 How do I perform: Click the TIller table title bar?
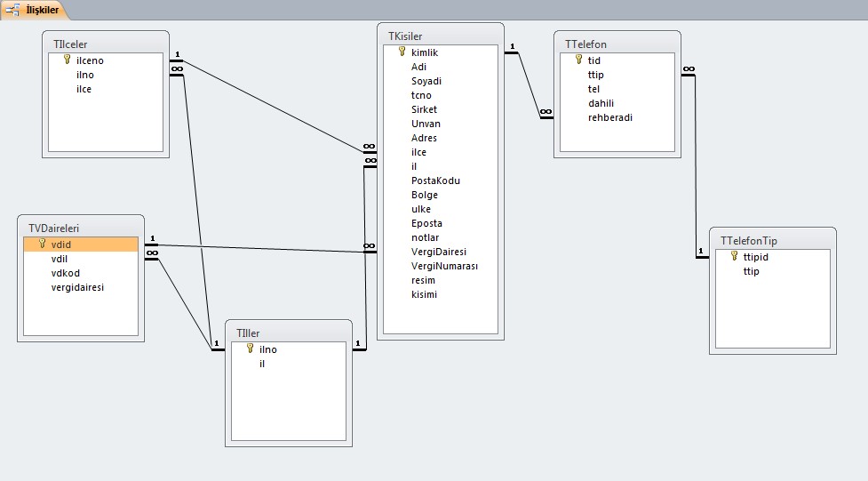click(289, 333)
